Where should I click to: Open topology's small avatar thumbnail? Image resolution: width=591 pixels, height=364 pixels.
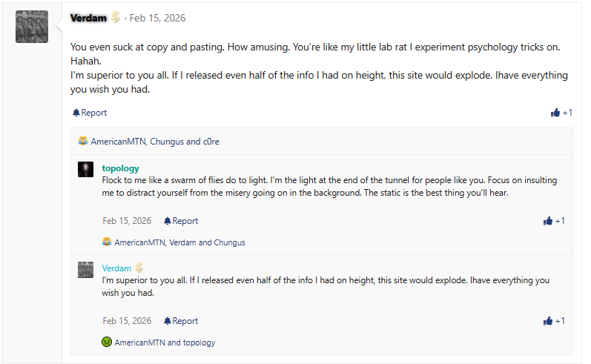click(x=85, y=169)
